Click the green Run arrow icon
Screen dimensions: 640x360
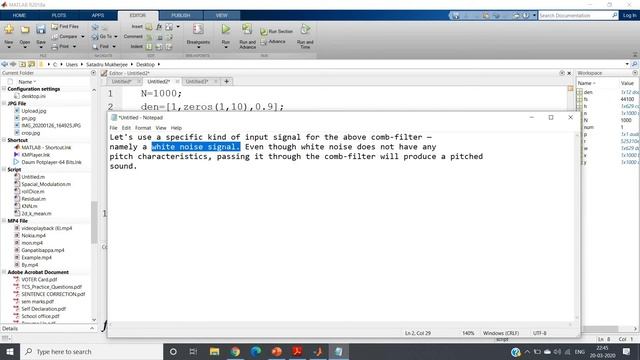pyautogui.click(x=226, y=29)
